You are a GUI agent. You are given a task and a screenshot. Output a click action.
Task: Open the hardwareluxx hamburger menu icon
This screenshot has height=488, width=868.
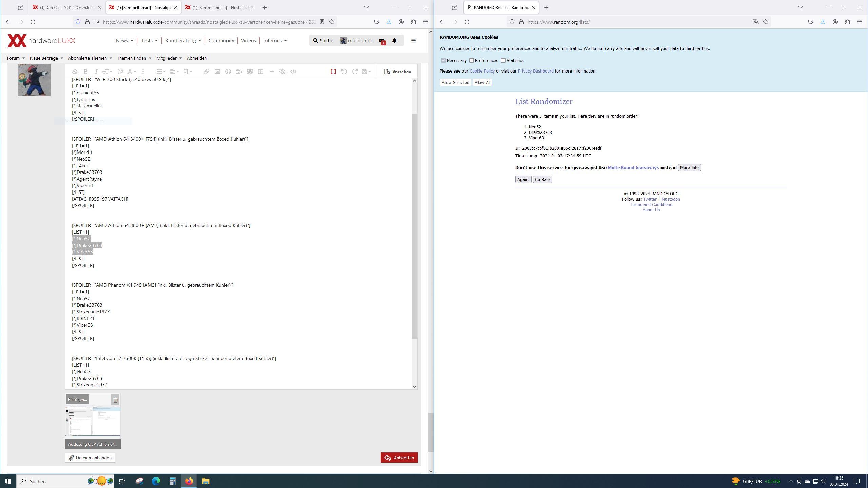click(413, 40)
